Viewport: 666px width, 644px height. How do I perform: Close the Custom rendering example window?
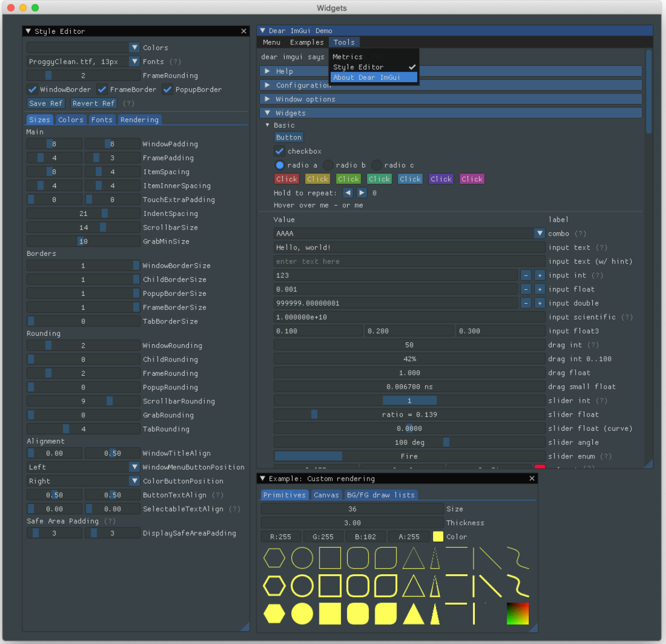pos(532,479)
